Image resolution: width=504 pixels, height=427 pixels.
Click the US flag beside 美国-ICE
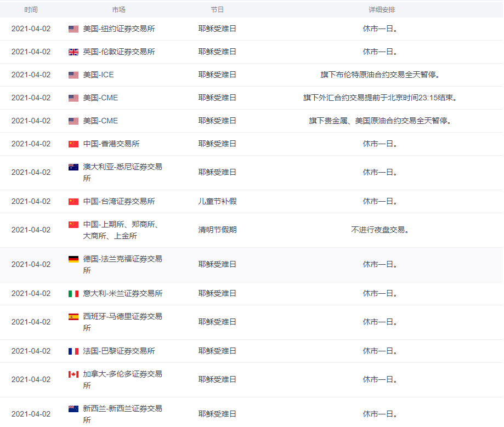73,75
